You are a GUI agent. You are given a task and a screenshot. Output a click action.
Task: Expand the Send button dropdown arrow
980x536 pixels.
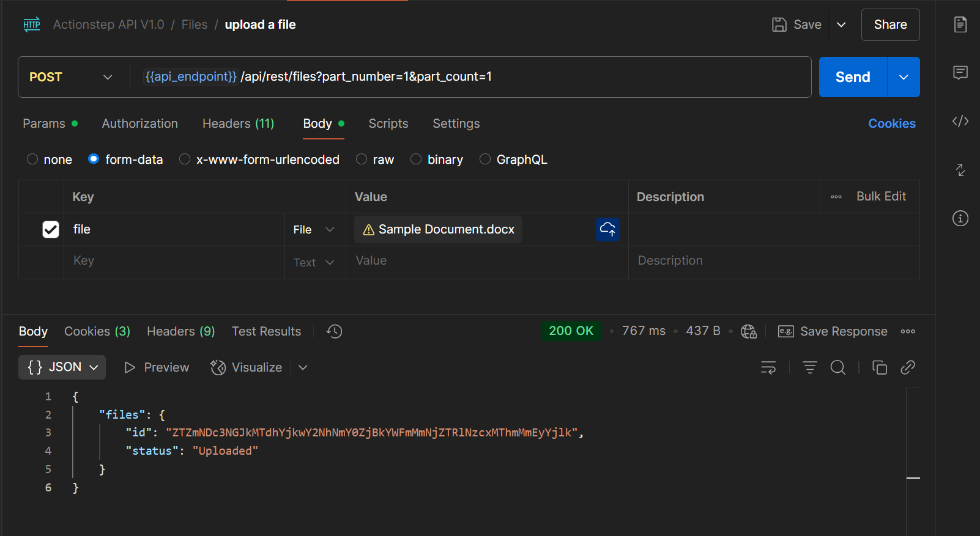point(904,77)
